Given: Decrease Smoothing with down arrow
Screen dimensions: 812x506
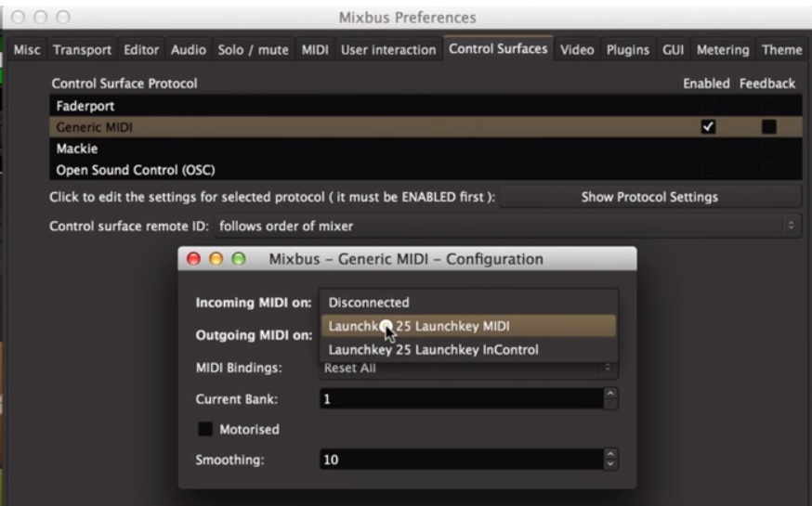Looking at the screenshot, I should click(610, 464).
